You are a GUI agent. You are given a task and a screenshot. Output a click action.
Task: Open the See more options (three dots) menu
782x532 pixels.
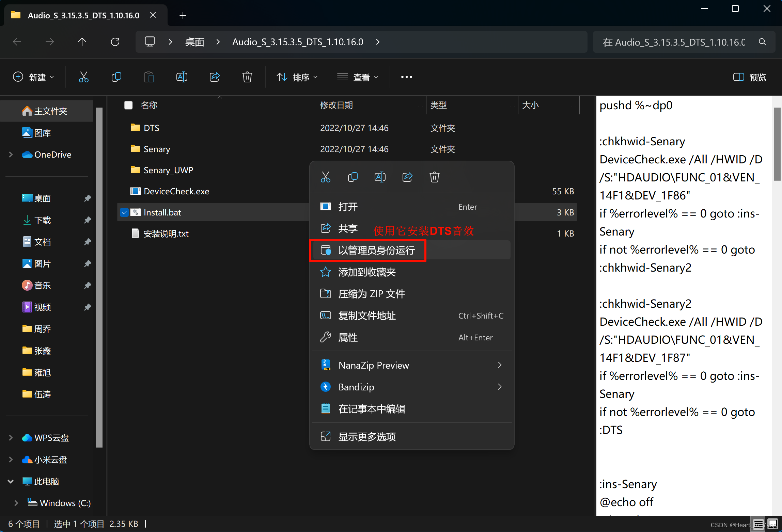click(406, 77)
